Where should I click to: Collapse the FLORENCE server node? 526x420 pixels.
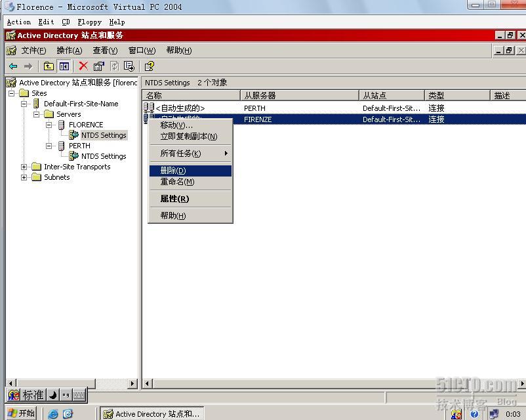49,125
